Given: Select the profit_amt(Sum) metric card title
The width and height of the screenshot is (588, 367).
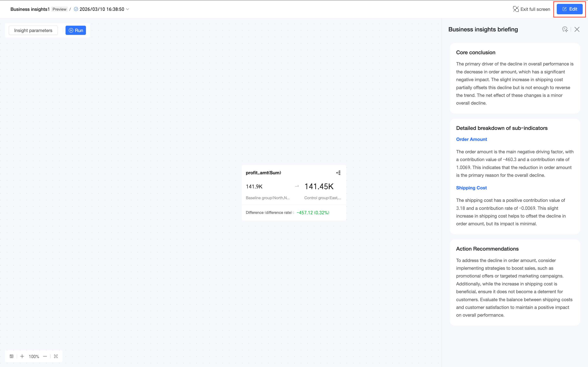Looking at the screenshot, I should (263, 173).
